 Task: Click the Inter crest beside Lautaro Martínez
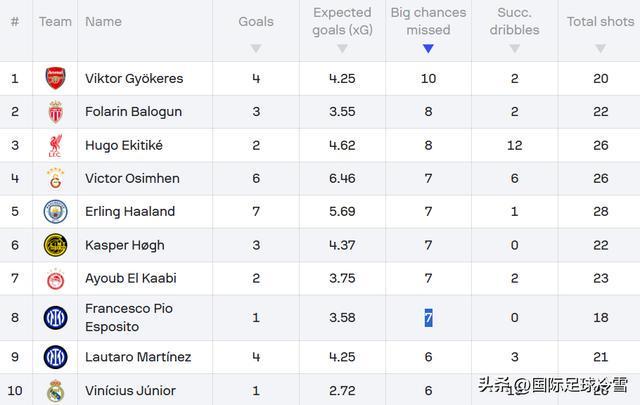(55, 357)
